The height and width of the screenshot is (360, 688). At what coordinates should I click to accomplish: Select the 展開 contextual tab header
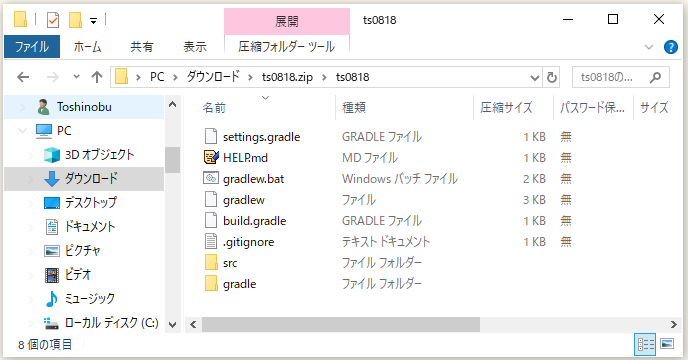click(287, 21)
